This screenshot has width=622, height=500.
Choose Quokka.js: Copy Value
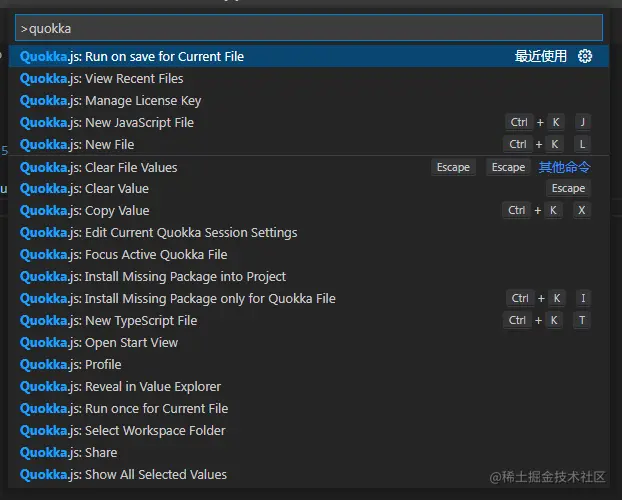coord(309,210)
